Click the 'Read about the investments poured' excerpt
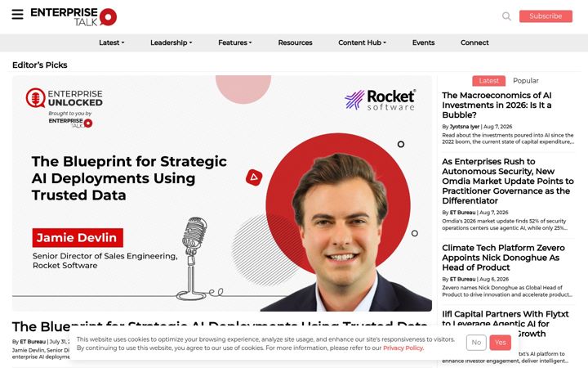Viewport: 588px width, 368px height. pyautogui.click(x=508, y=138)
